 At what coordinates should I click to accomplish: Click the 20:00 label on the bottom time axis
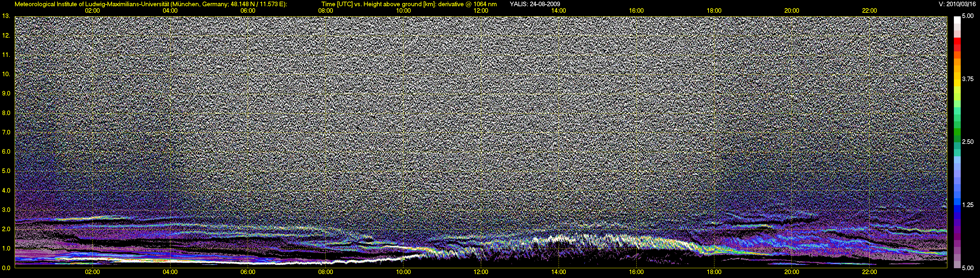click(792, 272)
